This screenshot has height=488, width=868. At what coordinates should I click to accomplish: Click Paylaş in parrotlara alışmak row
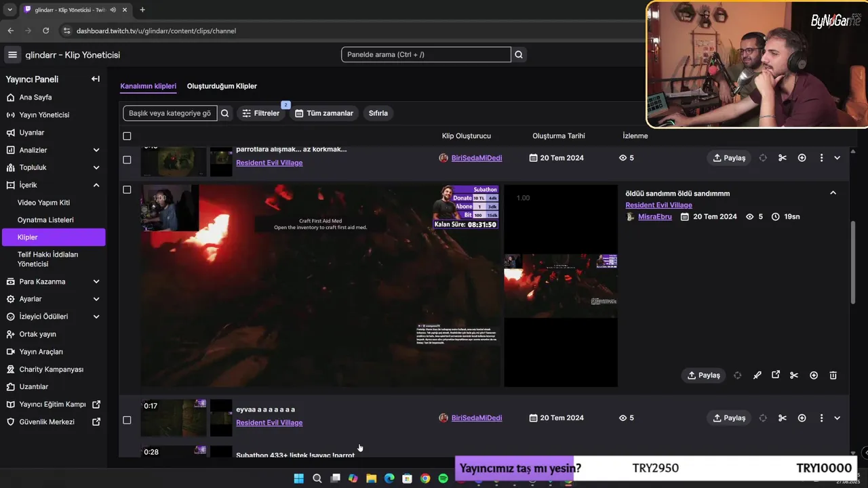[x=729, y=158]
